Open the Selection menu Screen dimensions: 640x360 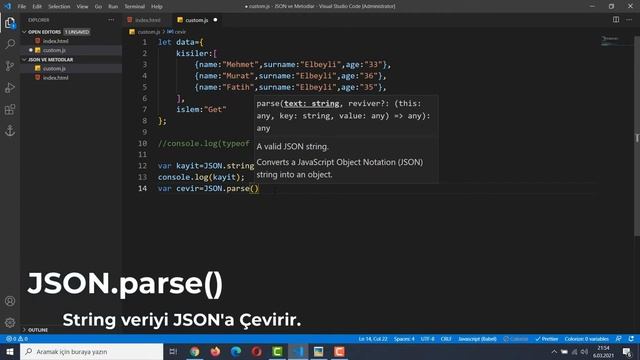coord(59,6)
